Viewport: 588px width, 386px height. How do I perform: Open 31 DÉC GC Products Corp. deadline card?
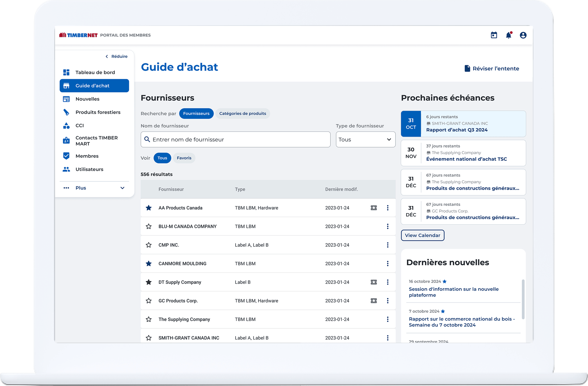pyautogui.click(x=463, y=211)
